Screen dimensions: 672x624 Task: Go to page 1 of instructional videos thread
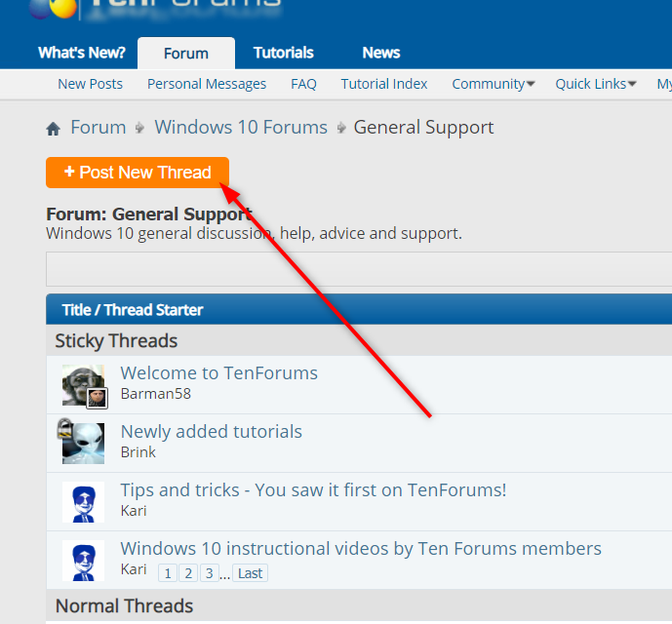coord(168,573)
